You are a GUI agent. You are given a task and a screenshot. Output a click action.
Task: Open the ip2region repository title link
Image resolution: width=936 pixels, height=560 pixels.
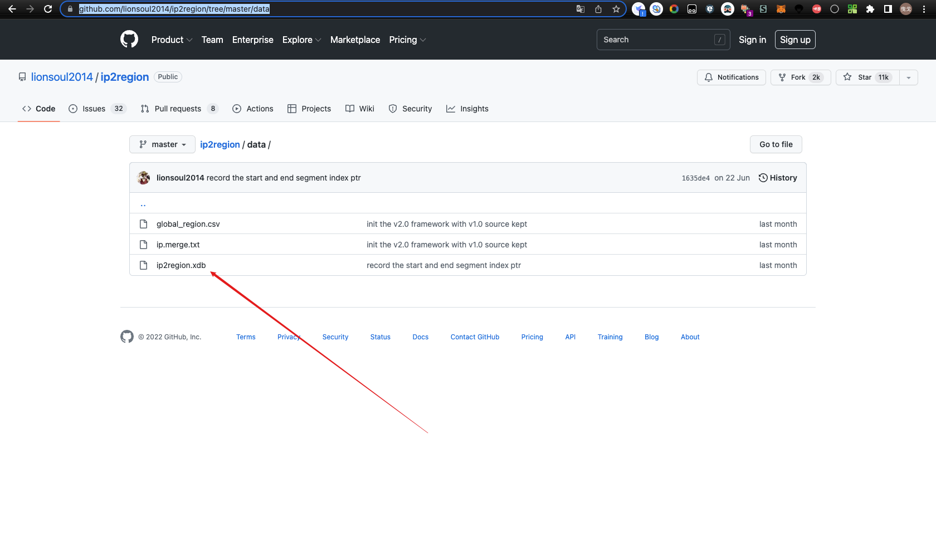[125, 77]
